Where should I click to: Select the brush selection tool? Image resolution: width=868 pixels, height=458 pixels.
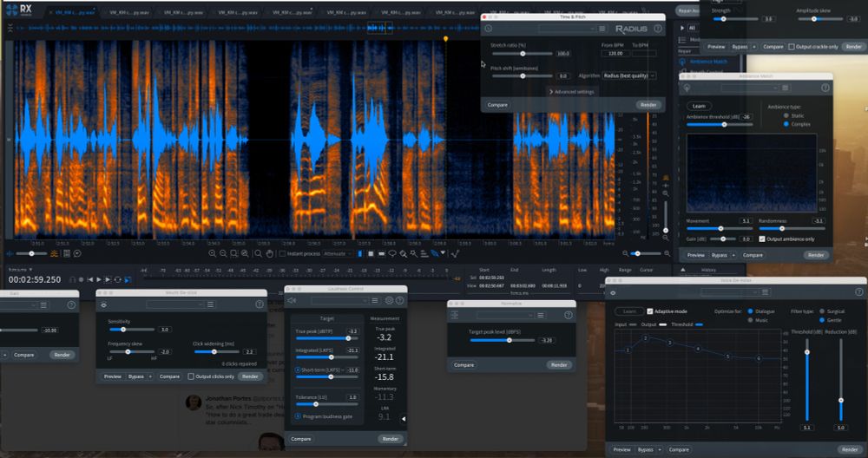click(x=403, y=253)
